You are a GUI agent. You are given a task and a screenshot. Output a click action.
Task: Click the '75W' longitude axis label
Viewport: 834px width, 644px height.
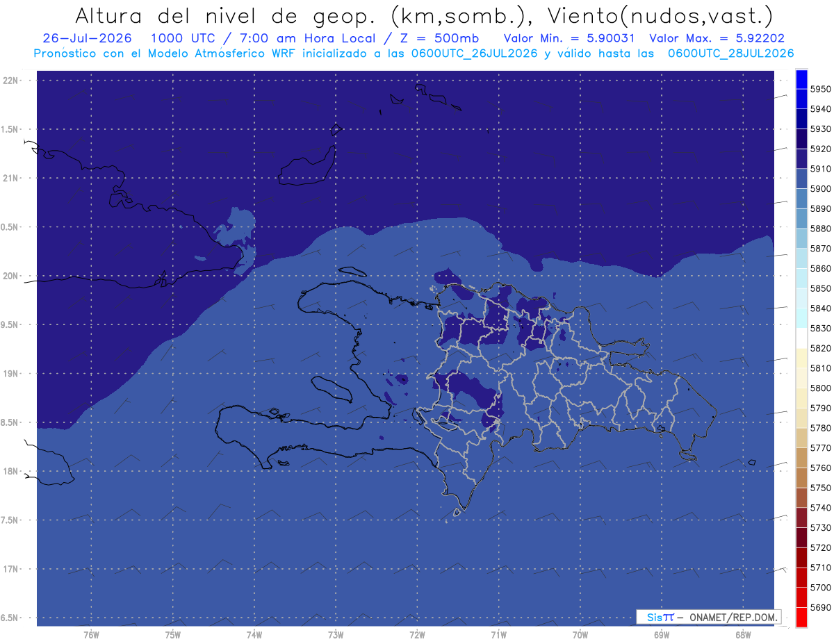pyautogui.click(x=172, y=634)
